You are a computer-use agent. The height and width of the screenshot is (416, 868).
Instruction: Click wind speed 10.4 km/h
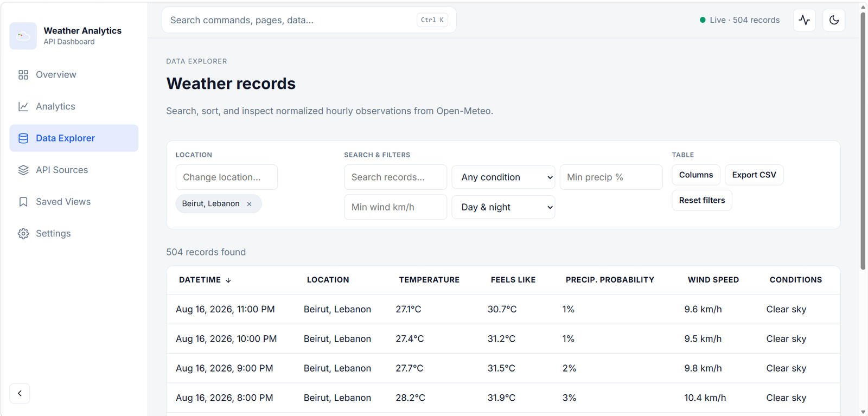[x=705, y=398]
